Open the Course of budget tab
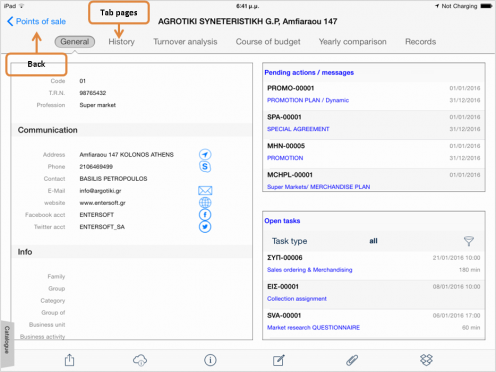 (268, 42)
